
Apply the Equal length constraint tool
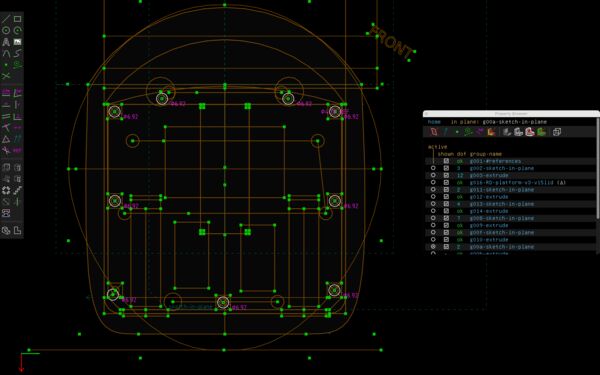[x=6, y=139]
